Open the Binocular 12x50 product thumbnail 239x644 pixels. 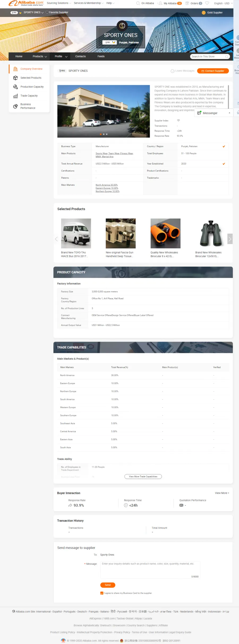pos(210,233)
